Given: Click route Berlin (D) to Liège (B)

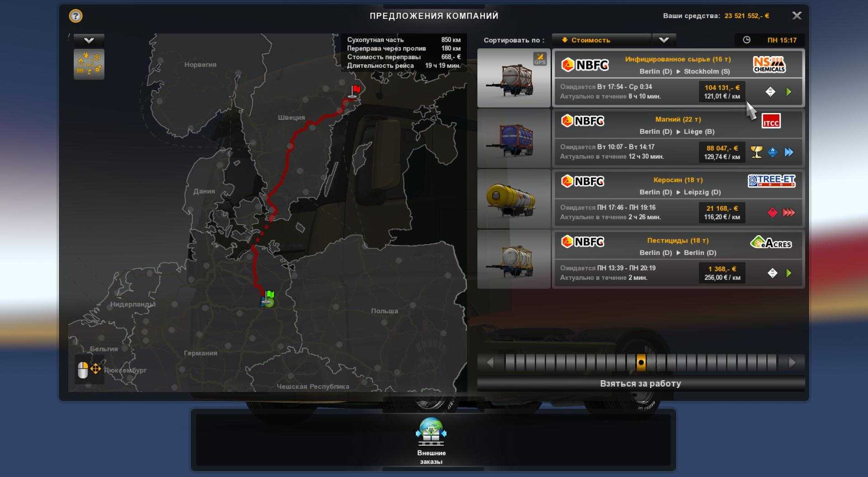Looking at the screenshot, I should point(677,132).
